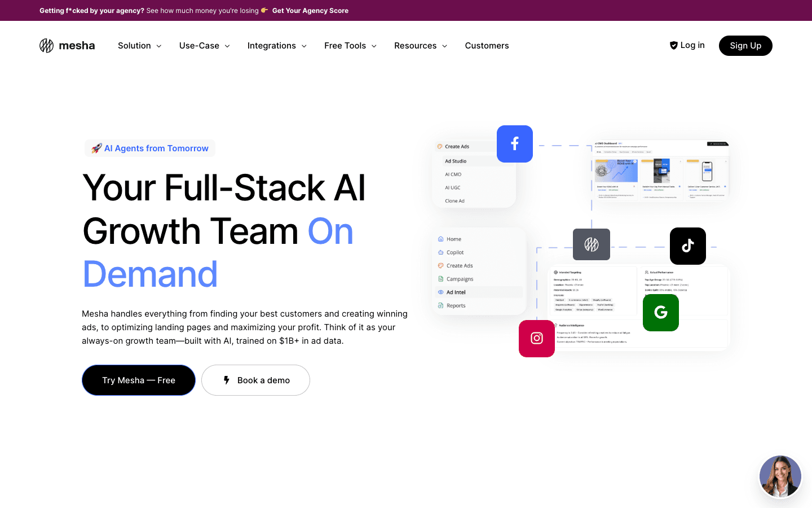Expand the Resources menu
The height and width of the screenshot is (508, 812).
tap(421, 46)
